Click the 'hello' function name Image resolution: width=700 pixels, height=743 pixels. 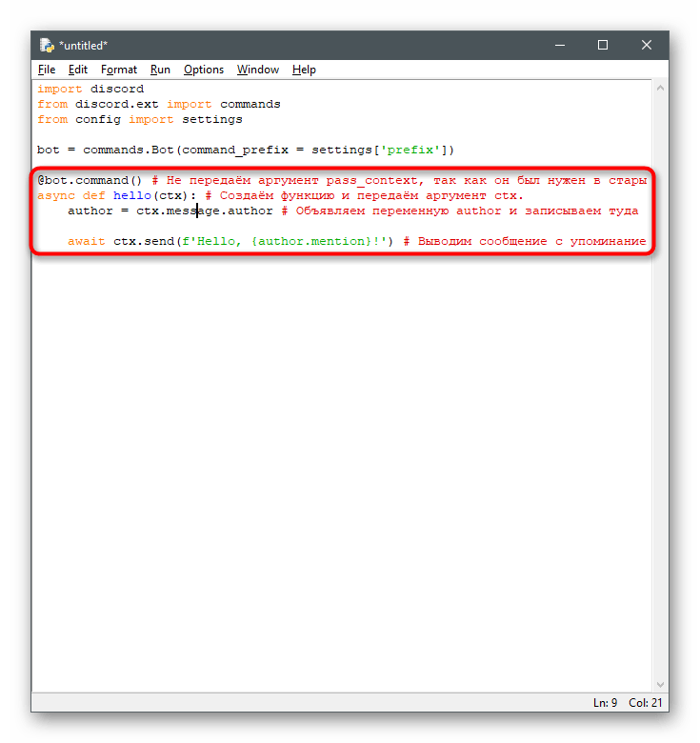[133, 196]
